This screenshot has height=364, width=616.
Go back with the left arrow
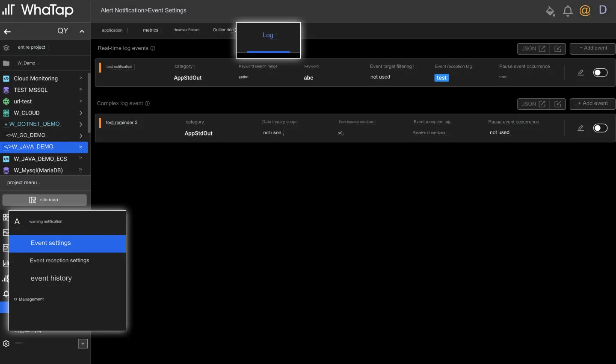[7, 32]
